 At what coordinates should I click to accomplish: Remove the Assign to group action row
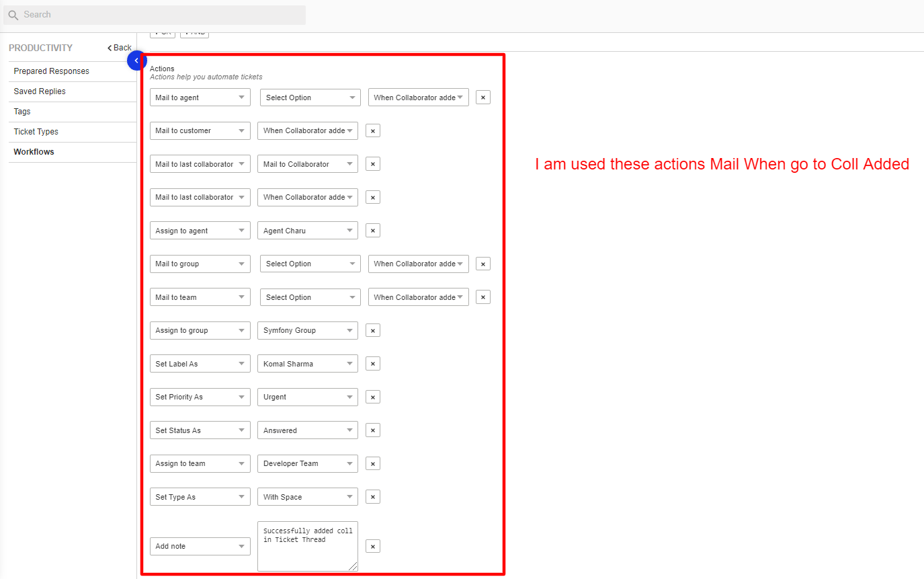tap(373, 330)
